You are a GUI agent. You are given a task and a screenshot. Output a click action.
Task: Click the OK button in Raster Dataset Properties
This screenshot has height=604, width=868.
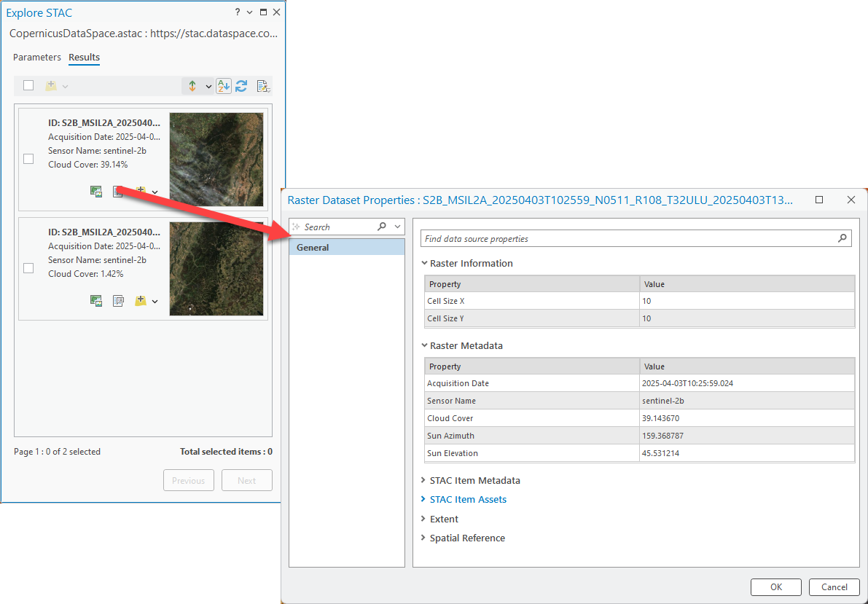click(775, 587)
